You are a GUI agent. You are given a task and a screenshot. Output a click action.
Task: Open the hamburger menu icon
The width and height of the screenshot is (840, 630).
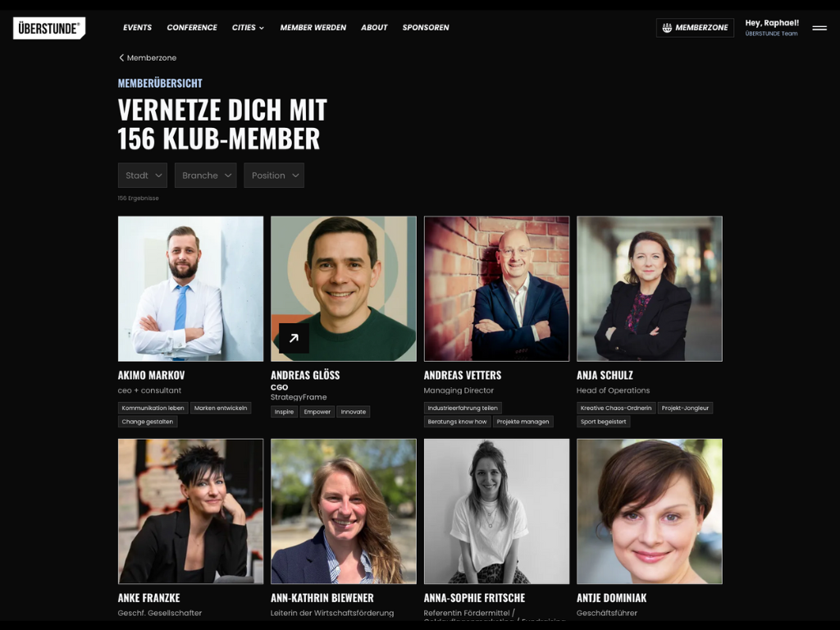(819, 28)
